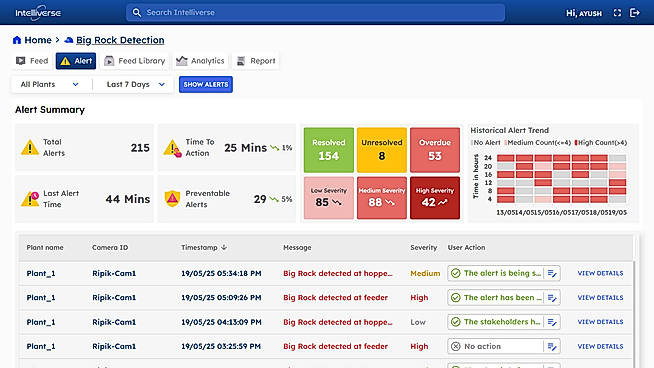This screenshot has height=368, width=654.
Task: Click the logout icon beside AYUSH
Action: click(x=634, y=13)
